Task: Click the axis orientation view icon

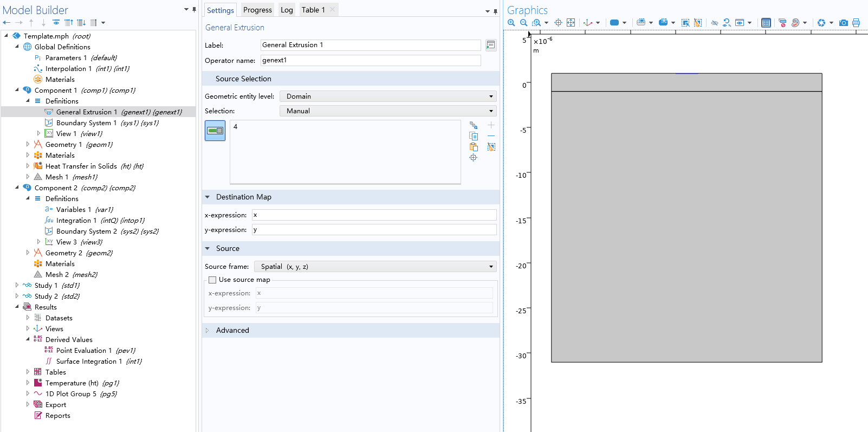Action: click(x=588, y=23)
